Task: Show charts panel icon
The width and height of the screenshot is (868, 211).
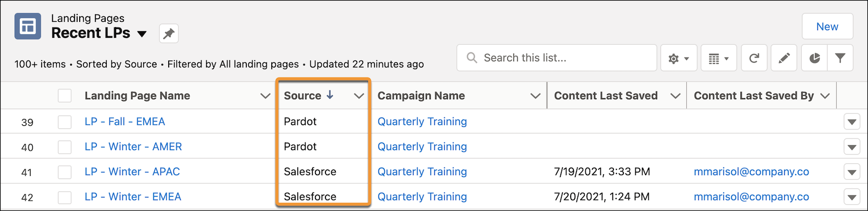Action: [x=815, y=58]
